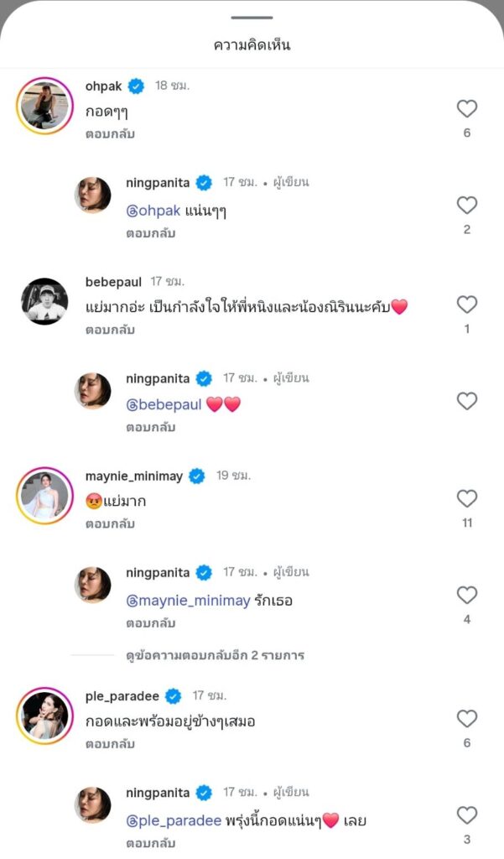Tap the sheet drag handle at top
This screenshot has width=504, height=859.
tap(252, 18)
